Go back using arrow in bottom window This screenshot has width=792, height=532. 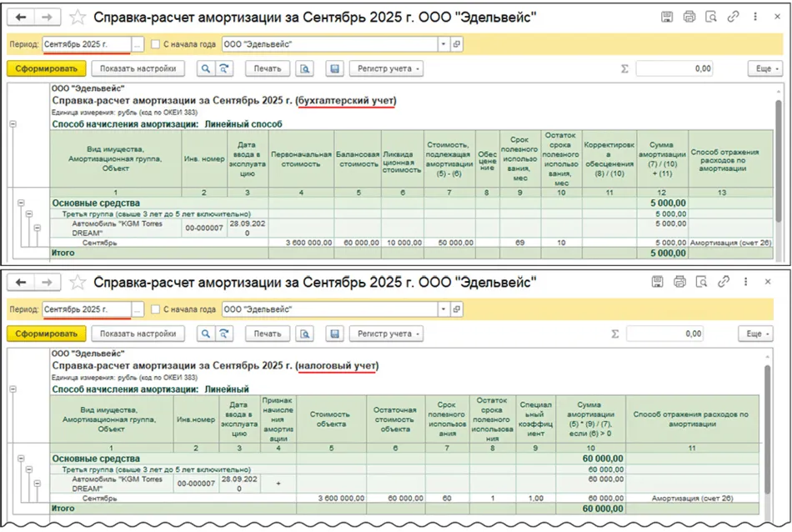[x=21, y=282]
